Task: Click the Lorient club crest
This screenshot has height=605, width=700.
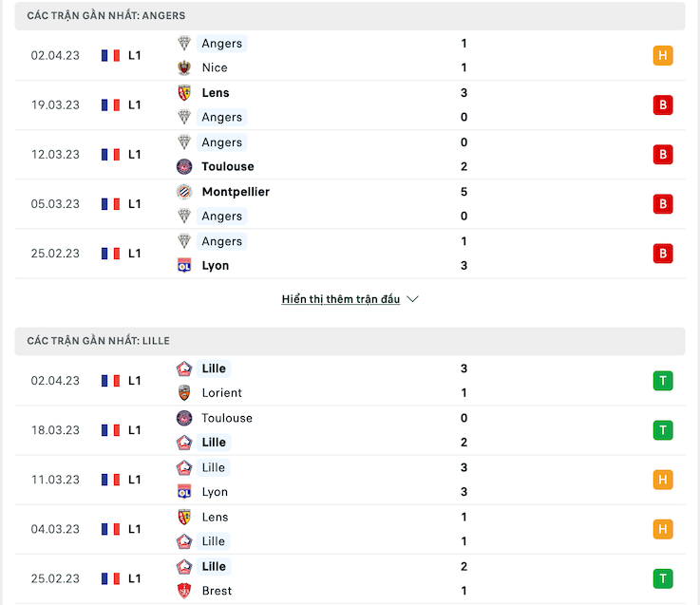Action: click(x=184, y=393)
